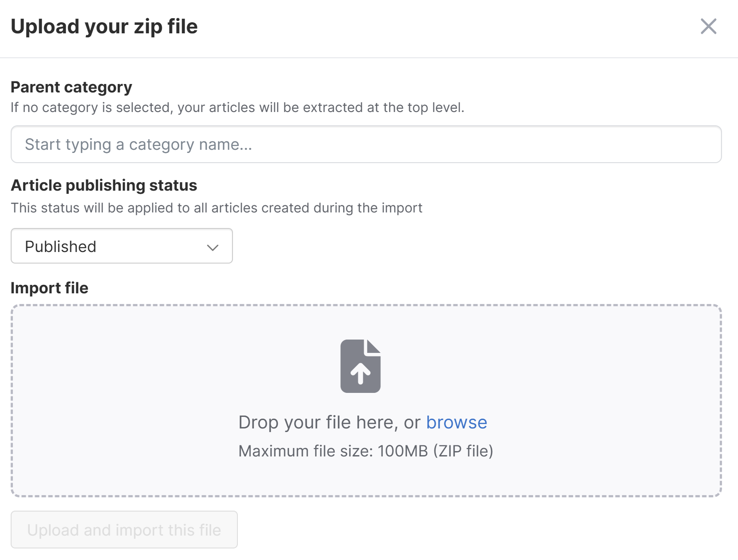
Task: Click the 'Upload your zip file' title
Action: pyautogui.click(x=104, y=26)
